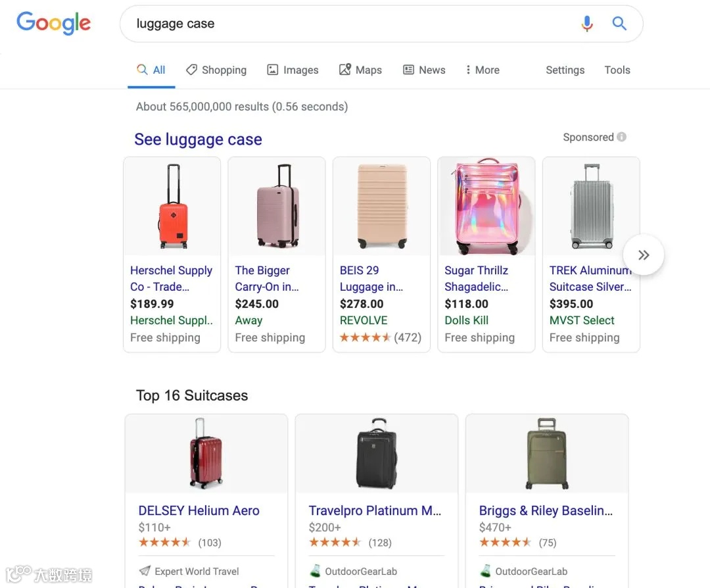
Task: Select the holographic pink Sugar Thrillz suitcase
Action: coord(486,207)
